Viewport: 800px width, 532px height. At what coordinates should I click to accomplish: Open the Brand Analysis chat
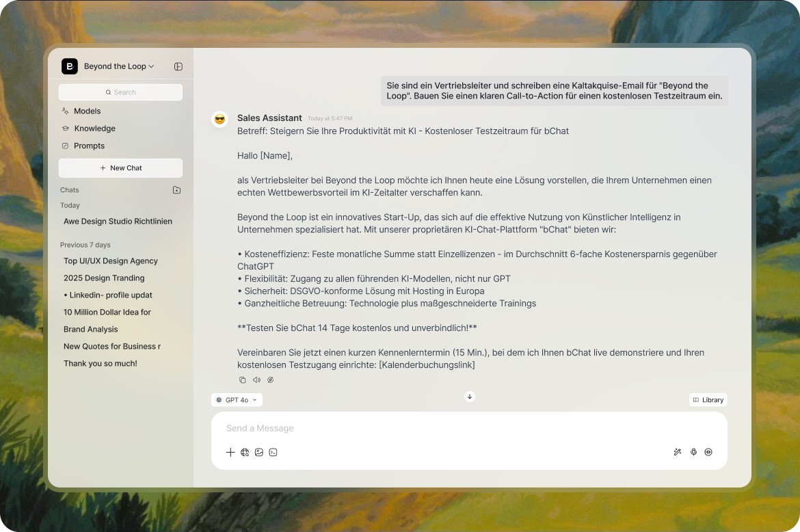coord(91,329)
